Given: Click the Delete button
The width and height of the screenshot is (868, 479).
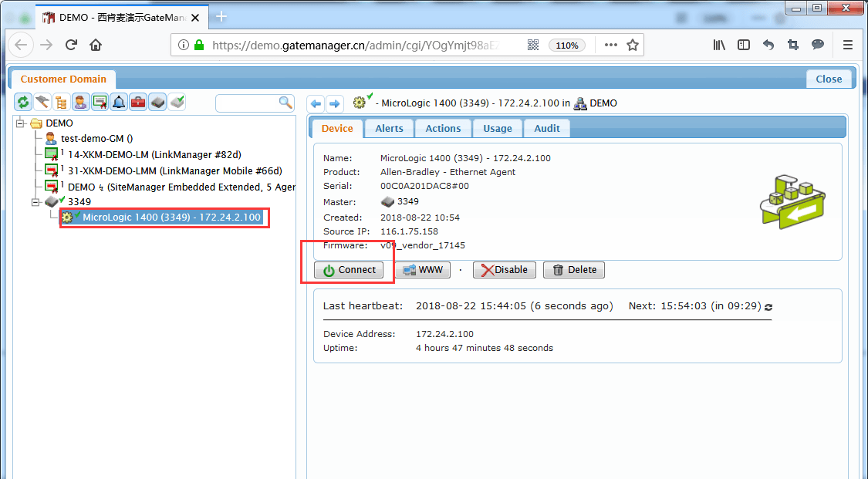Looking at the screenshot, I should point(574,270).
